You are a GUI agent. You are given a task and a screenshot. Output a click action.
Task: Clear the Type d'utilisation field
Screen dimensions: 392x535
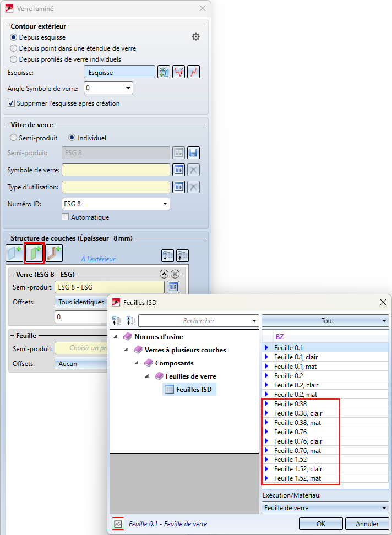(193, 187)
